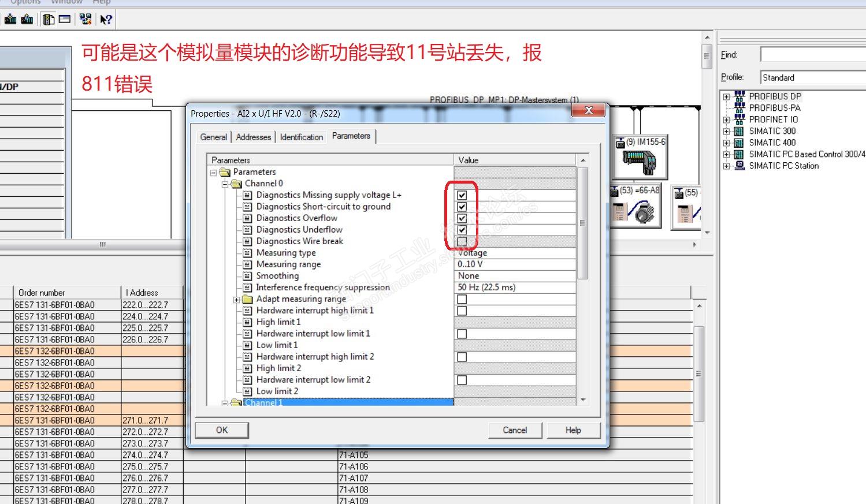Select the (9) IM155-6 station image
The height and width of the screenshot is (504, 866).
(x=640, y=157)
